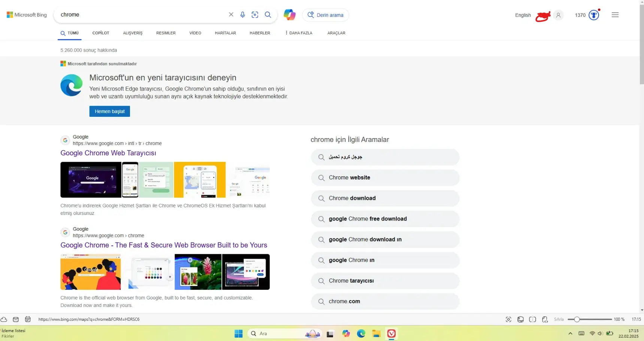Open Google Chrome Web Tarayıcısı result
Image resolution: width=644 pixels, height=341 pixels.
pos(108,153)
